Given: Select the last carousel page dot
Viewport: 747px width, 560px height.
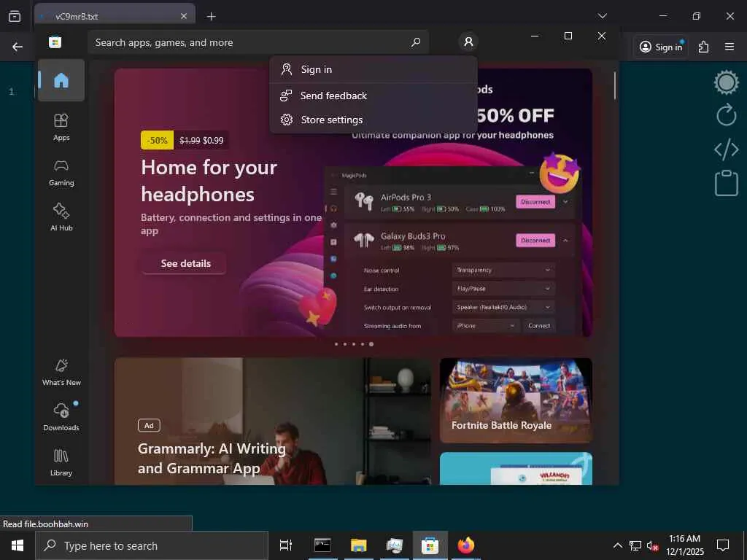Looking at the screenshot, I should click(x=371, y=344).
